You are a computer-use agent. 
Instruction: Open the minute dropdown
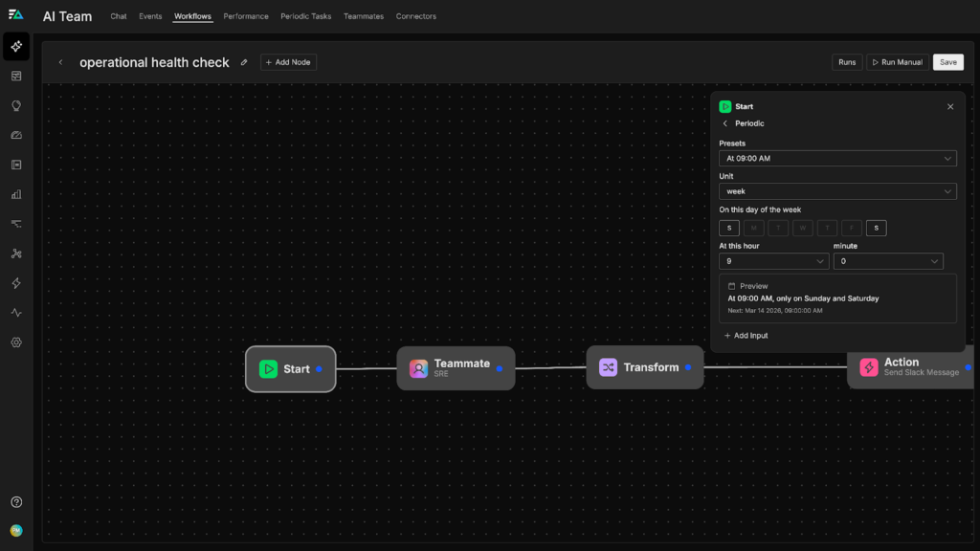(887, 261)
